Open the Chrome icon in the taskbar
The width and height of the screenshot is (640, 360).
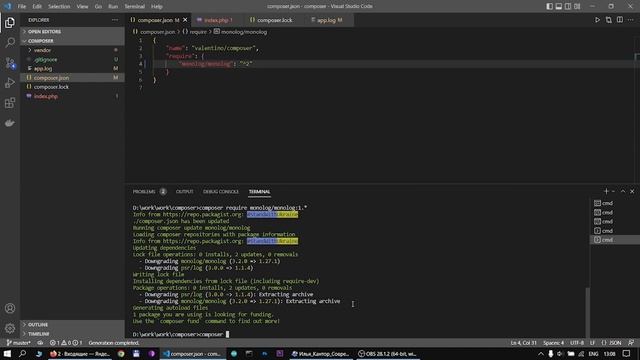(x=121, y=353)
